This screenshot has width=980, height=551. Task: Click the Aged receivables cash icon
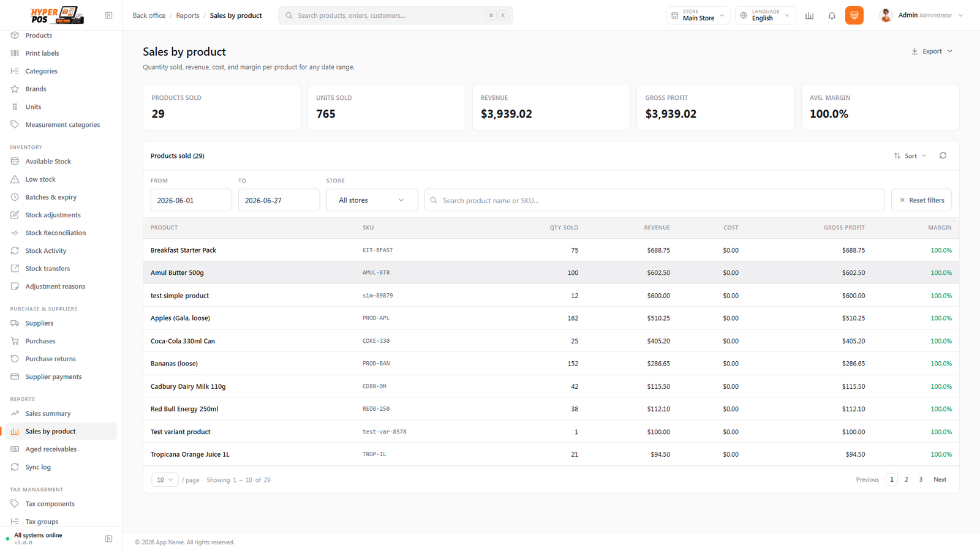click(x=15, y=449)
